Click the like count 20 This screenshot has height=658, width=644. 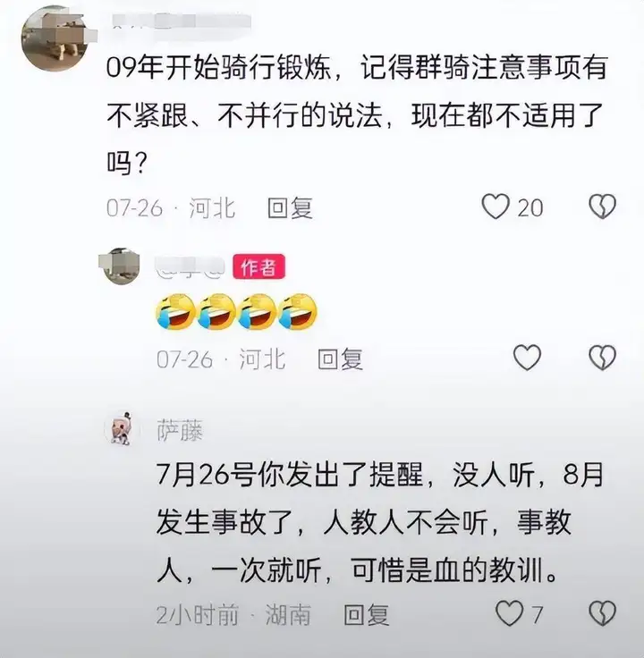tap(530, 207)
